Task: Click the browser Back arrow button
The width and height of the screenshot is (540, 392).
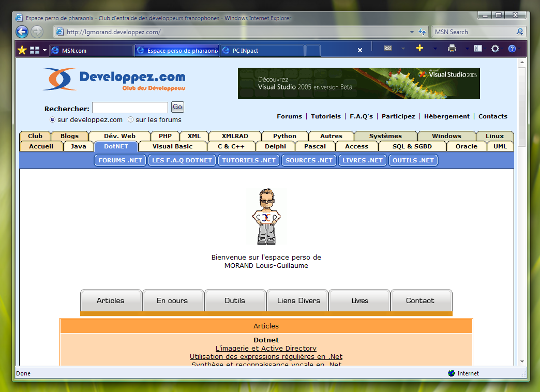Action: point(22,32)
